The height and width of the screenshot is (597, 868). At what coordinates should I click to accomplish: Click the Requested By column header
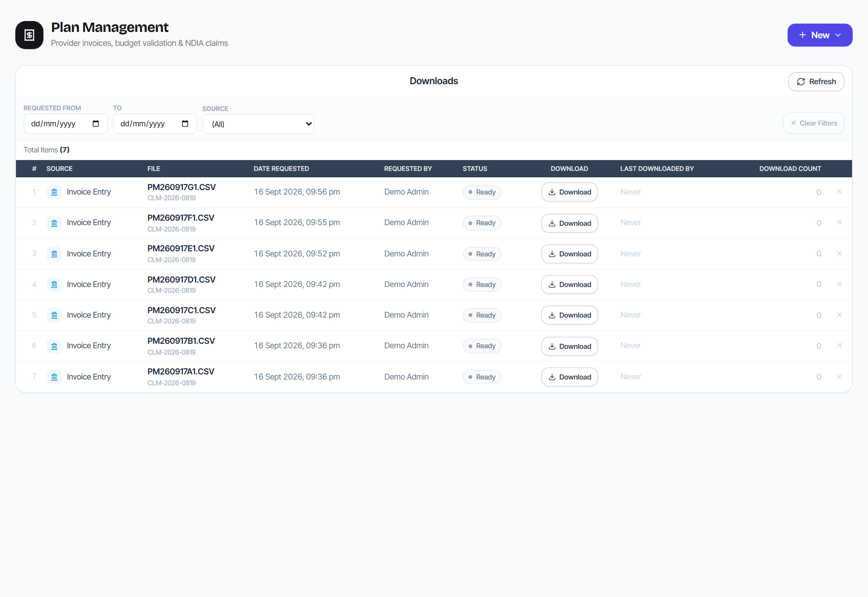408,169
